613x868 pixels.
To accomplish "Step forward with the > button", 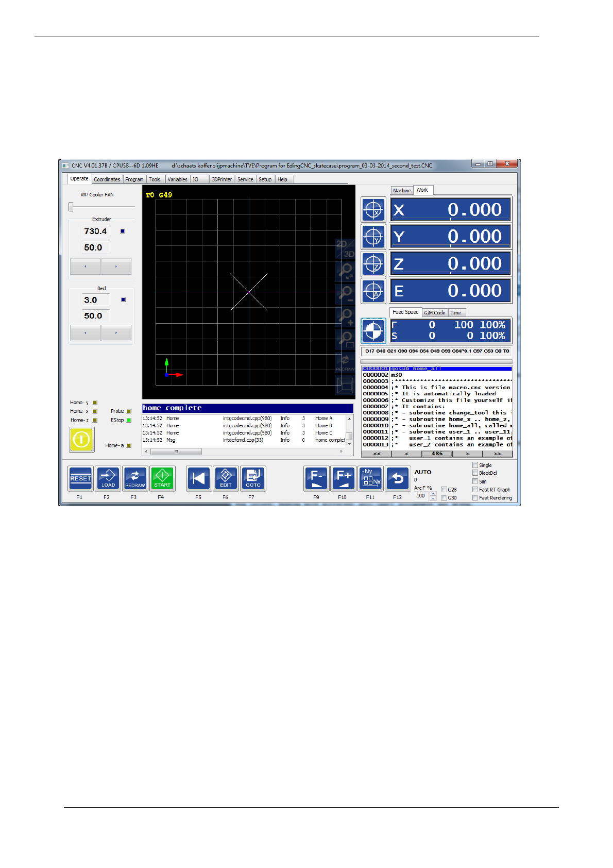I will 468,454.
